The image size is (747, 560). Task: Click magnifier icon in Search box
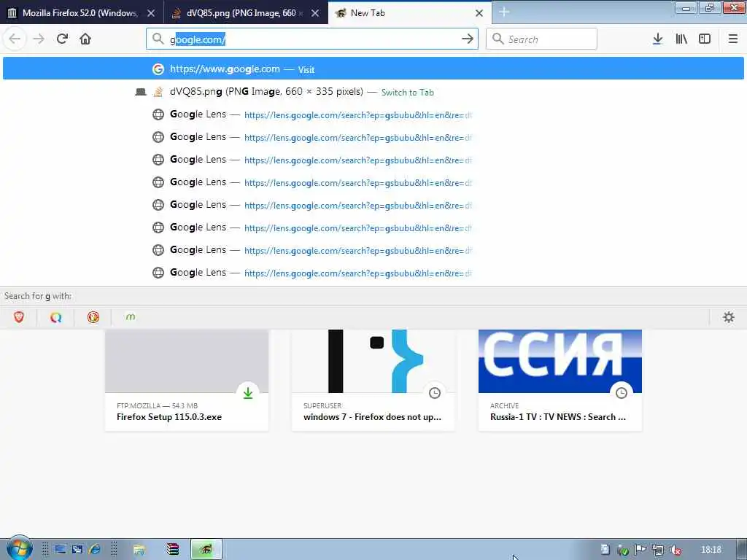click(498, 39)
